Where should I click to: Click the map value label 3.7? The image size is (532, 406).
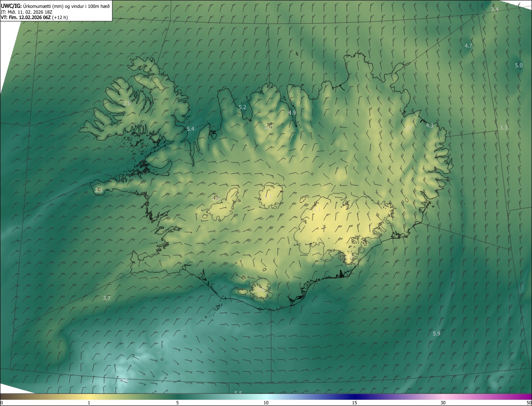pyautogui.click(x=107, y=298)
